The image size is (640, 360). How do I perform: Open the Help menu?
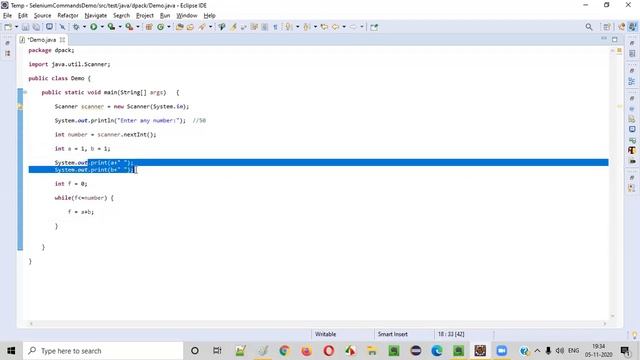pyautogui.click(x=209, y=16)
